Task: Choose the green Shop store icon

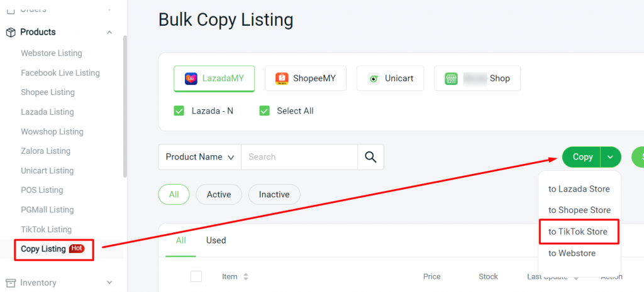Action: pos(451,78)
